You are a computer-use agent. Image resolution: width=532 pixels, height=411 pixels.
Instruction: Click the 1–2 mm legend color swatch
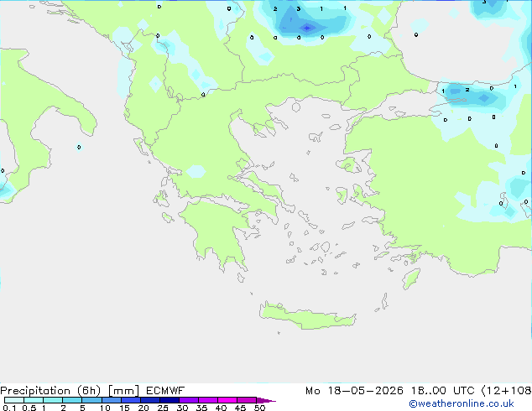coord(53,400)
